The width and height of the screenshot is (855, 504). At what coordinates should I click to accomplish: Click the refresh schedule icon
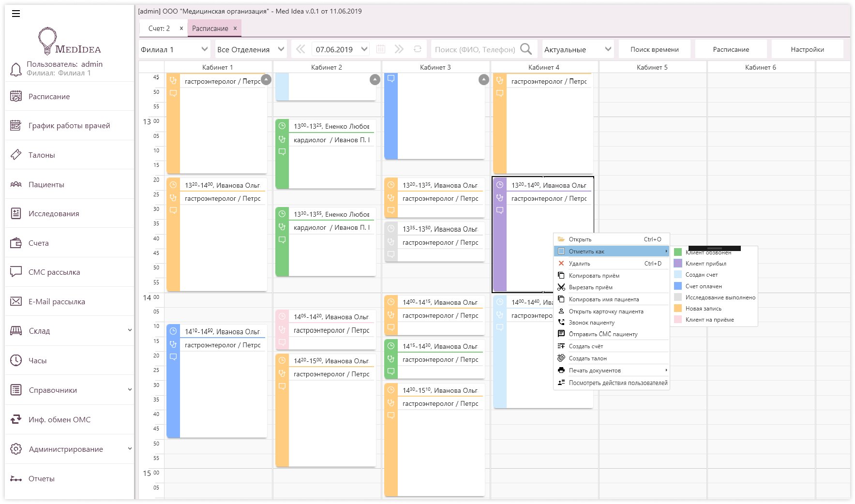click(417, 49)
